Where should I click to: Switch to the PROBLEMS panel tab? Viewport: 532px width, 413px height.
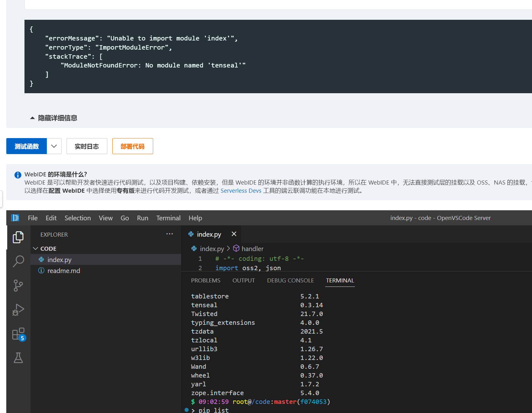pos(206,280)
